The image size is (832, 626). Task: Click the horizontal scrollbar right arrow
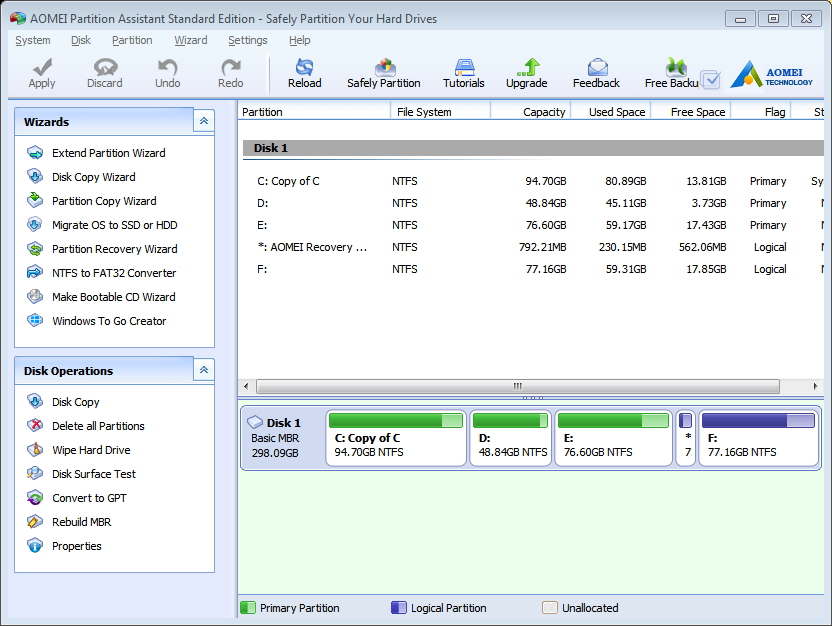pyautogui.click(x=816, y=386)
